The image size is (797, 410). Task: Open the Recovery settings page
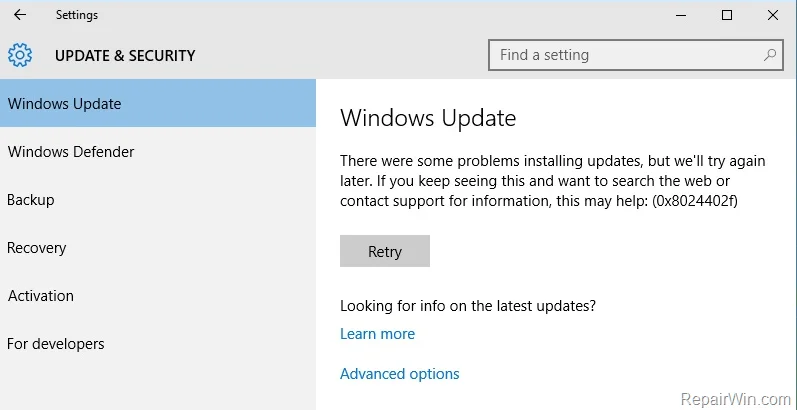click(36, 248)
